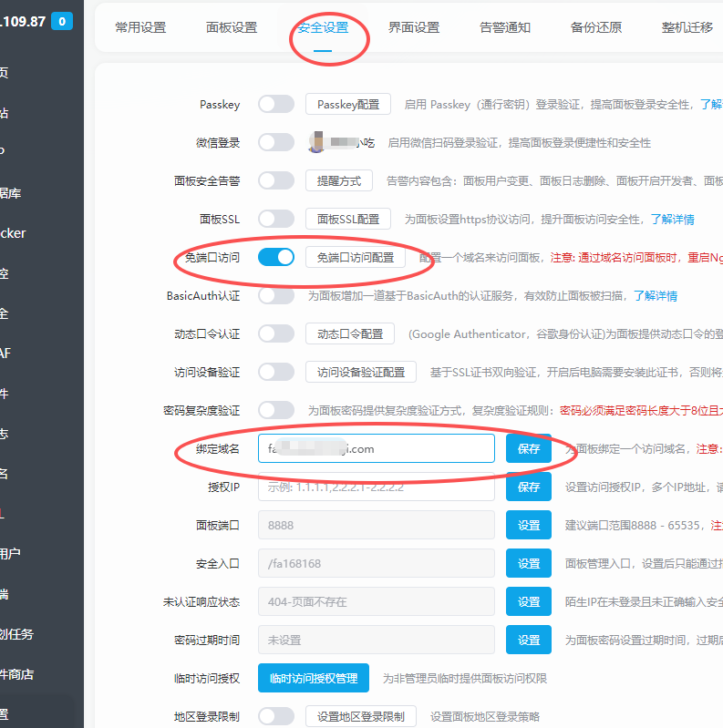Click the 面板端口 field showing 8888
This screenshot has width=723, height=728.
[x=377, y=525]
